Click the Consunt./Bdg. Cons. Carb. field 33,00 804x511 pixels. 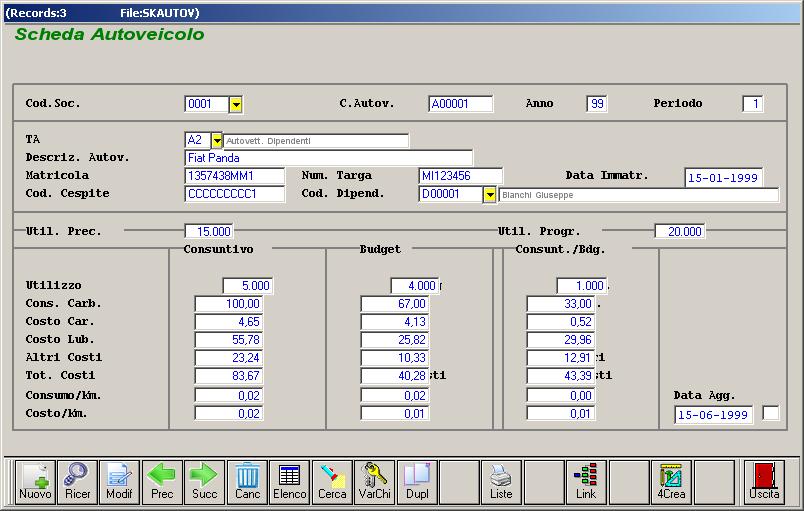pos(561,303)
